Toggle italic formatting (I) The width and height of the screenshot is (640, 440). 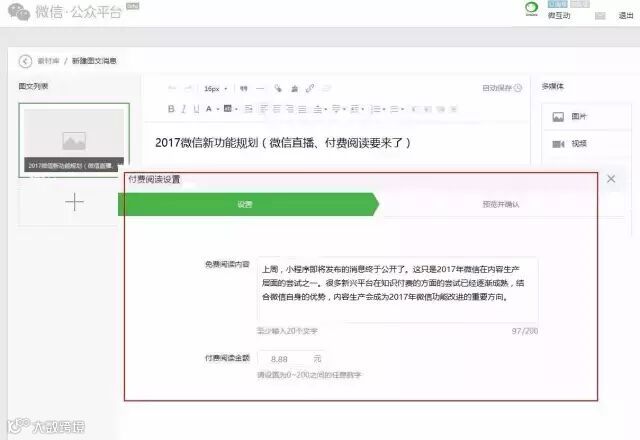point(184,109)
